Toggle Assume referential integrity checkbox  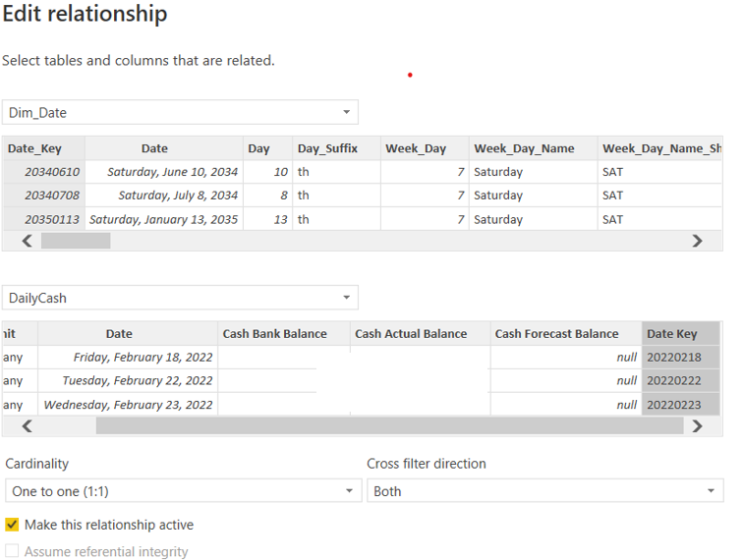[12, 551]
